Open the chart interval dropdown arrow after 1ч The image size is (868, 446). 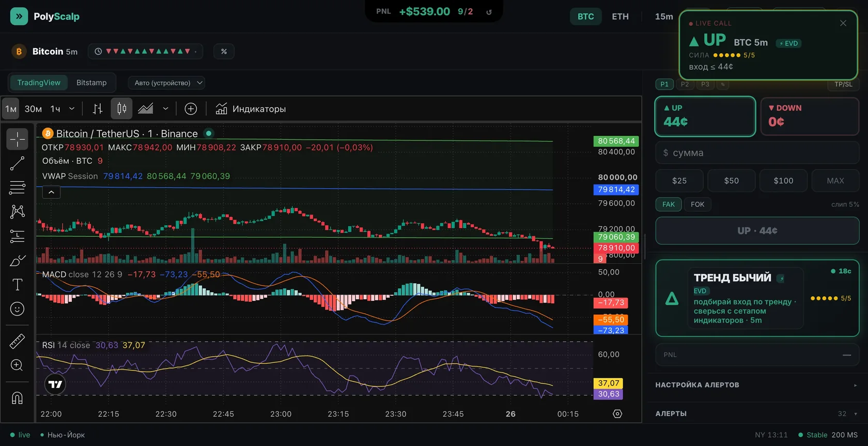coord(72,109)
